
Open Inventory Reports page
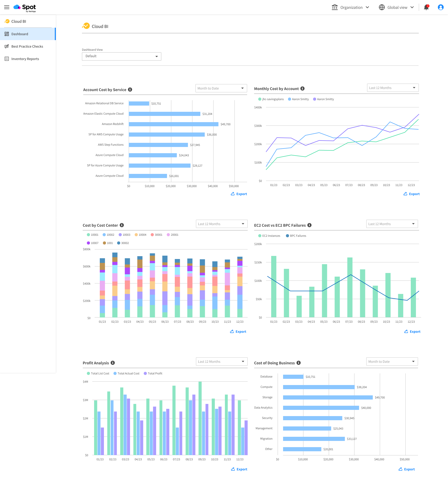point(25,59)
